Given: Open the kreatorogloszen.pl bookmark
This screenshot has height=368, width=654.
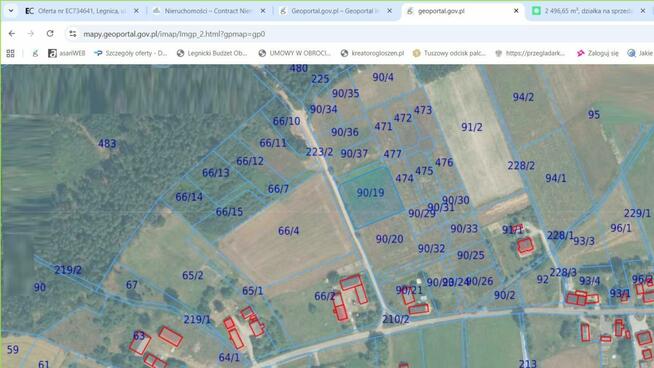Looking at the screenshot, I should (x=372, y=53).
